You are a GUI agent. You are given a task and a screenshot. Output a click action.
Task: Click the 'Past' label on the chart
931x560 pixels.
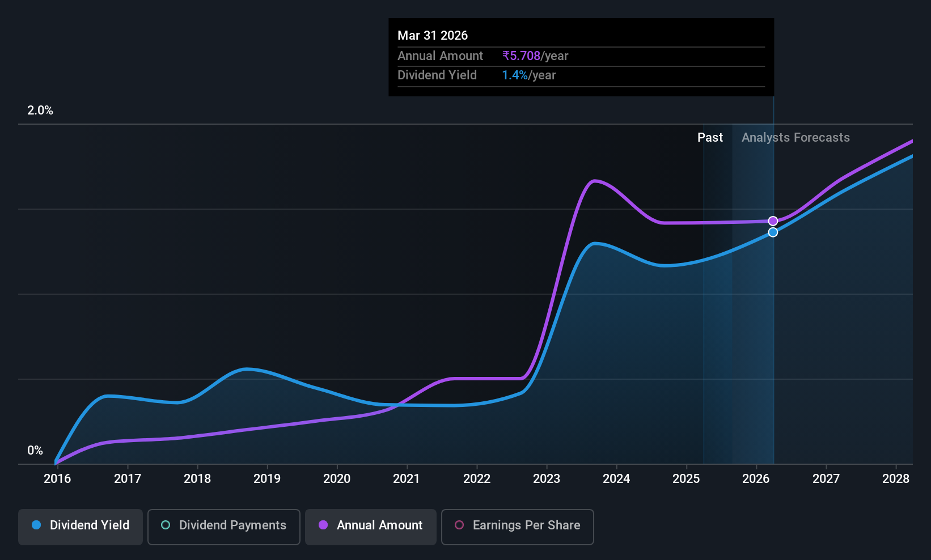coord(710,138)
